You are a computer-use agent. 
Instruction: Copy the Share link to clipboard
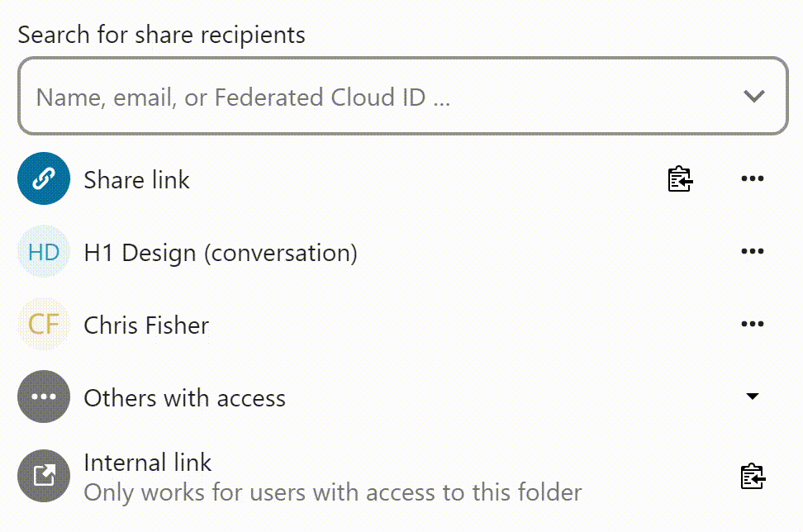[x=679, y=178]
